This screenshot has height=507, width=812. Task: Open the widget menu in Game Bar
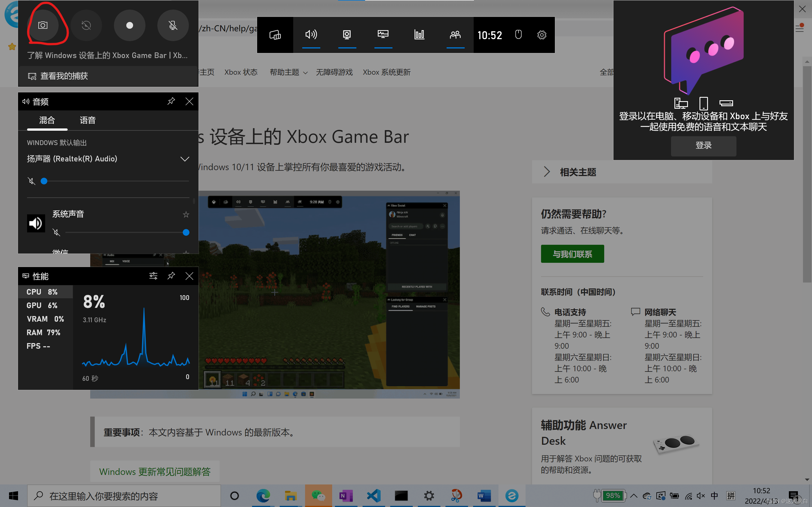point(275,35)
